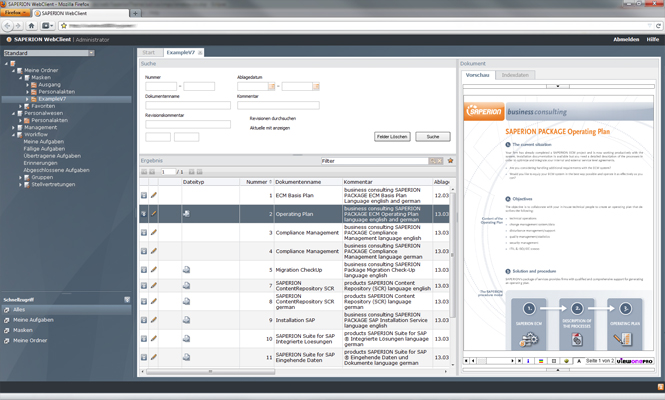Click the results vertical scrollbar thumb

(452, 255)
